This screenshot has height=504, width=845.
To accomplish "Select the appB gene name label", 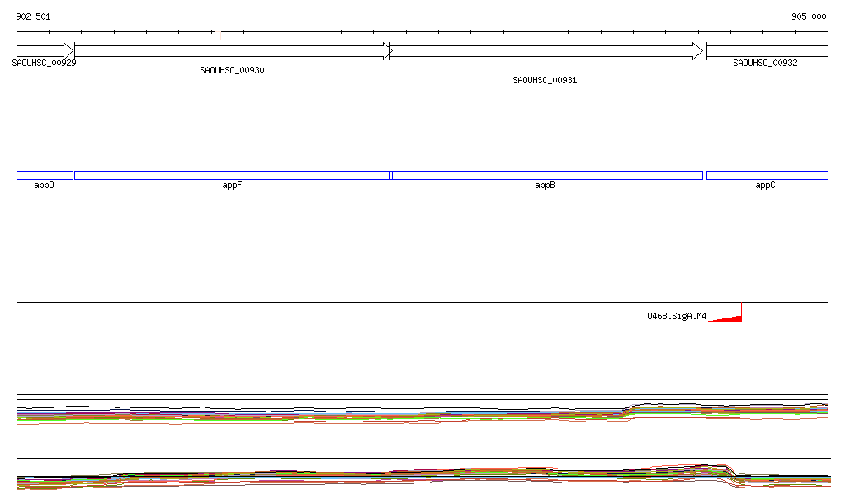I will click(x=545, y=186).
